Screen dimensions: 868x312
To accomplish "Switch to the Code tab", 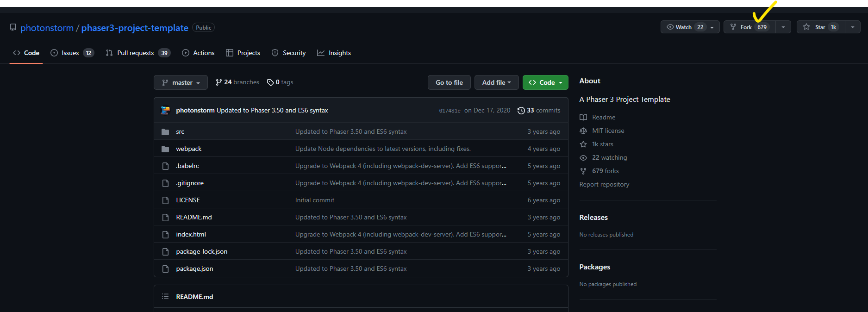I will (x=26, y=53).
